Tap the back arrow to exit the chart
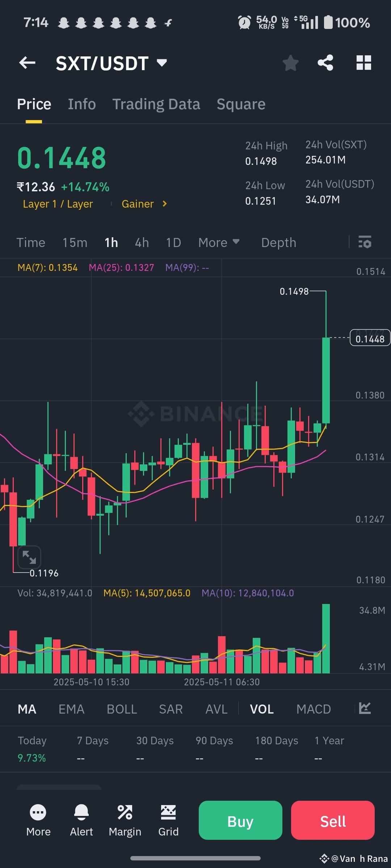The width and height of the screenshot is (391, 868). pos(27,63)
